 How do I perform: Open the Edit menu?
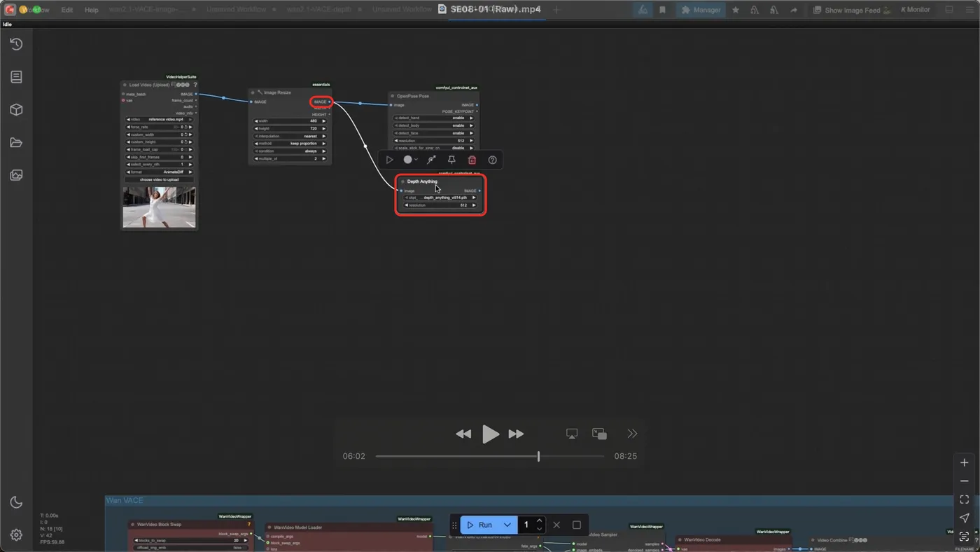[x=66, y=10]
